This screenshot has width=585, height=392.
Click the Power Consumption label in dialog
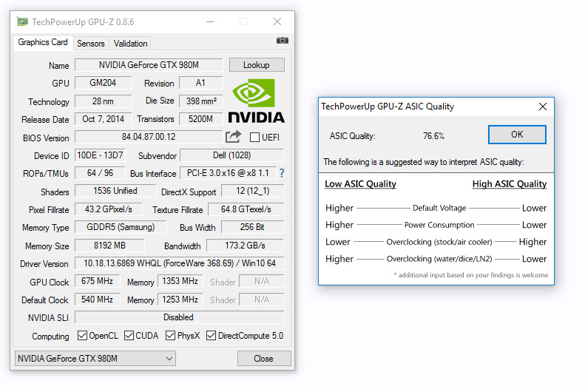tap(439, 225)
